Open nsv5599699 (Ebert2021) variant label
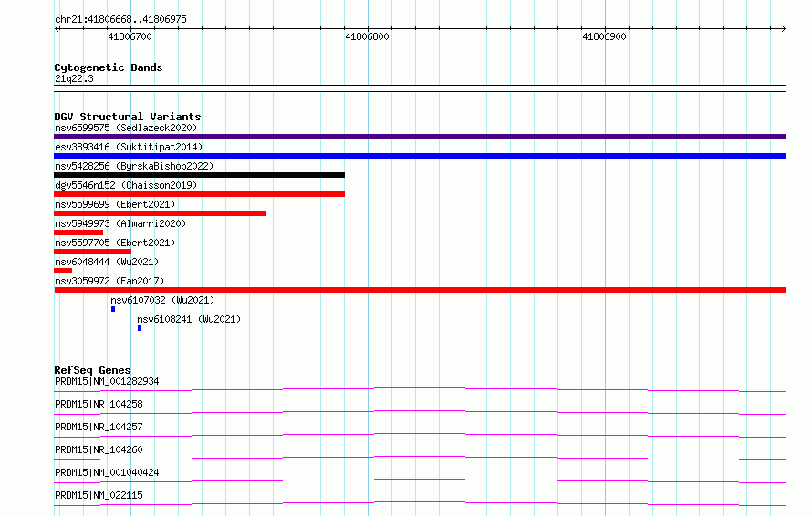The image size is (812, 516). click(x=115, y=204)
